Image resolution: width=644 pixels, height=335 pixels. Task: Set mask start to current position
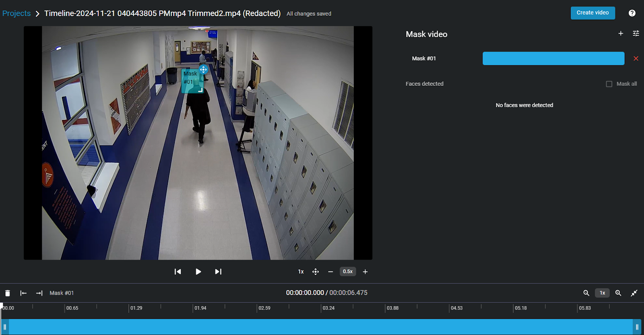pos(23,293)
